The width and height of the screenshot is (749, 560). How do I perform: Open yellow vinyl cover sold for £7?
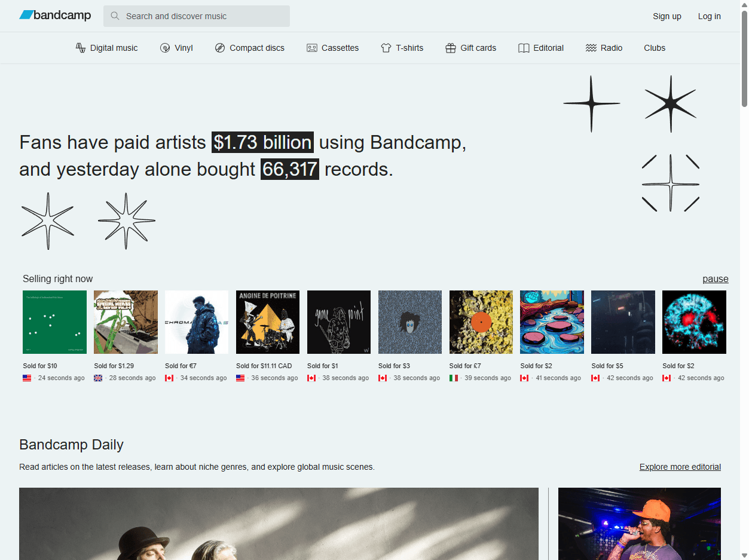(481, 322)
